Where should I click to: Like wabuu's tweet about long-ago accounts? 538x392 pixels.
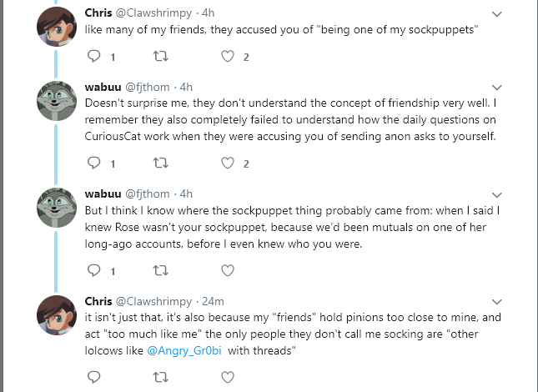coord(228,270)
